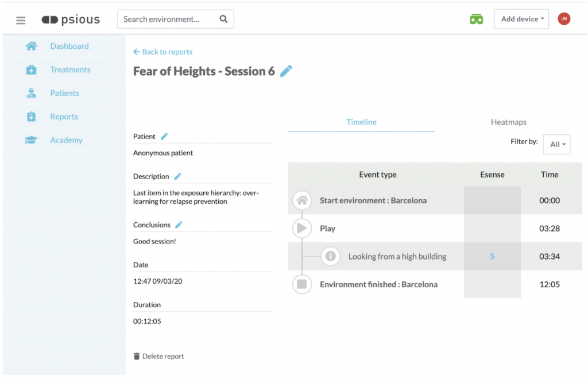Click Start environment home marker

[x=302, y=200]
